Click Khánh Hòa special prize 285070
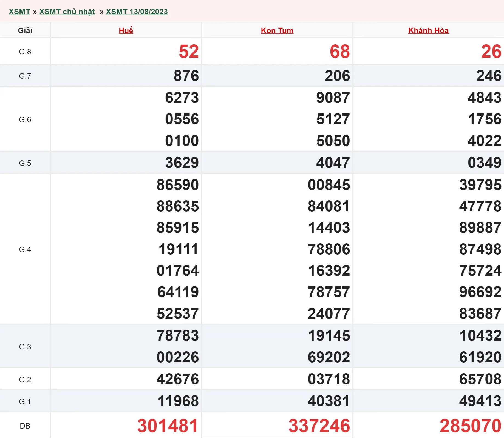 pos(470,426)
